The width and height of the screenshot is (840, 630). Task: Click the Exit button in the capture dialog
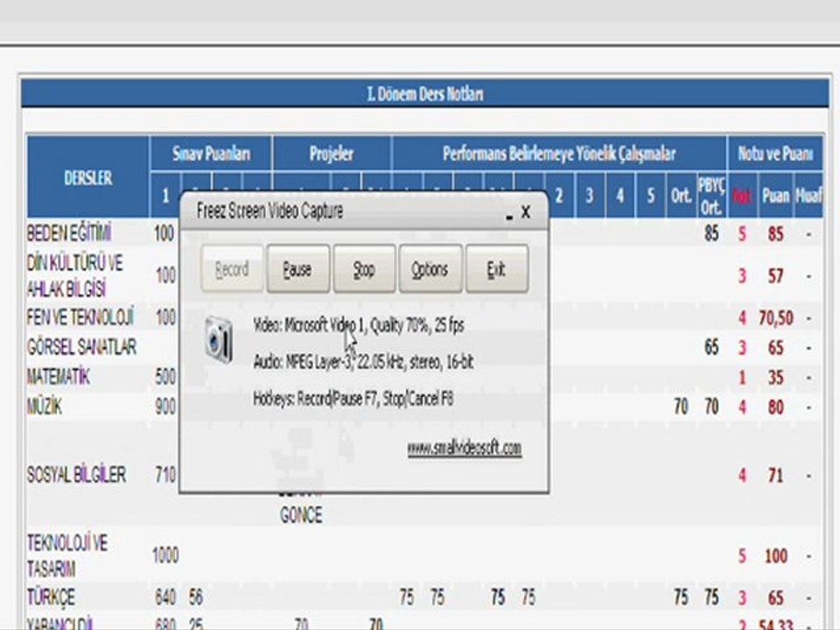[497, 269]
